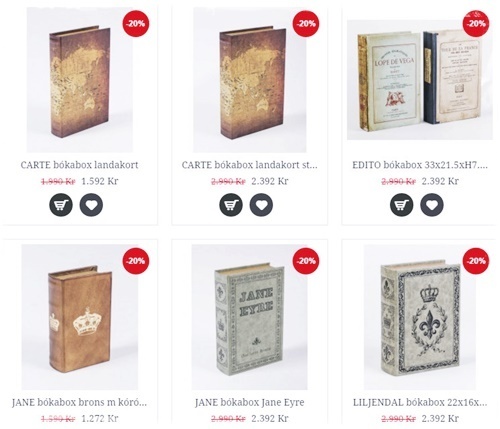View the Jane Eyre book box image

pos(250,317)
